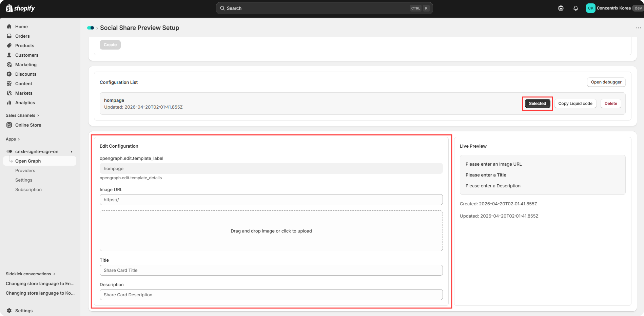This screenshot has height=316, width=644.
Task: Open the notifications bell icon
Action: coord(576,8)
